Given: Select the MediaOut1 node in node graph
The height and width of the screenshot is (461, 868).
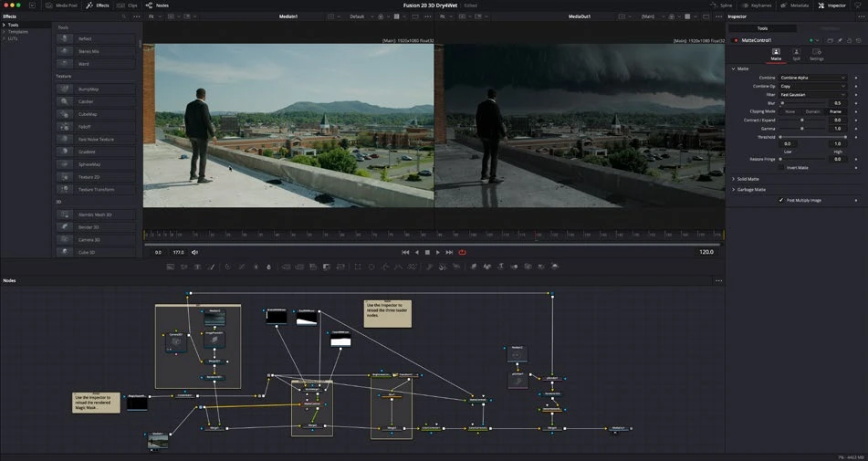Looking at the screenshot, I should (619, 428).
